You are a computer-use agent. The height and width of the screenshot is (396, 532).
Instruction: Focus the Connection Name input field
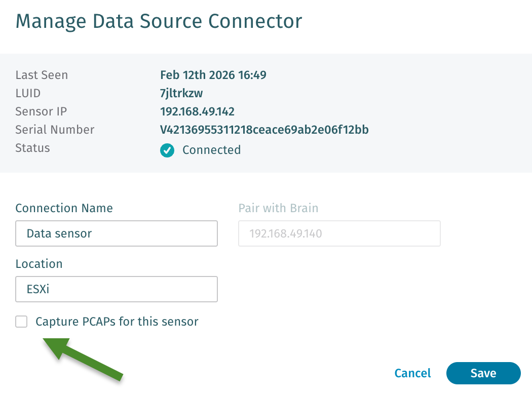(x=117, y=233)
